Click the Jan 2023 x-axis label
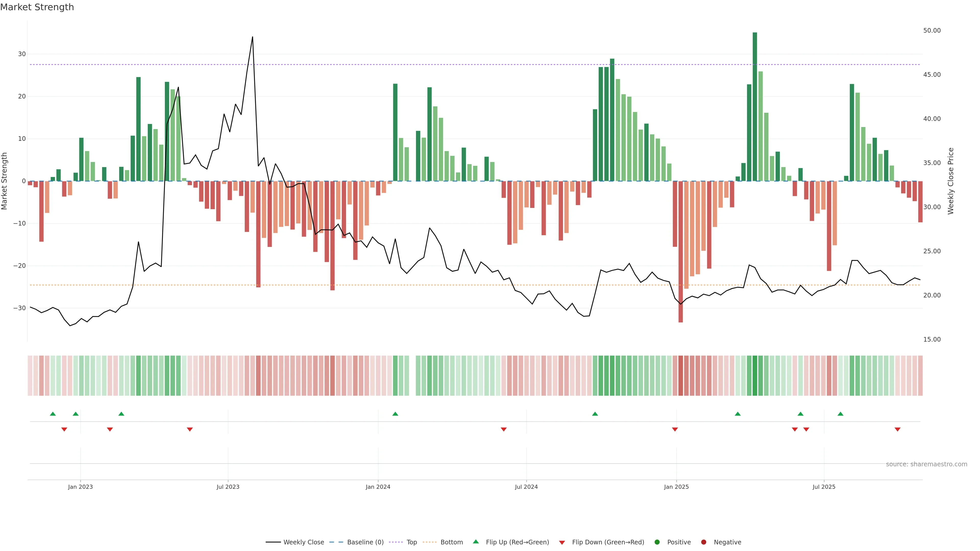The width and height of the screenshot is (980, 551). (80, 487)
